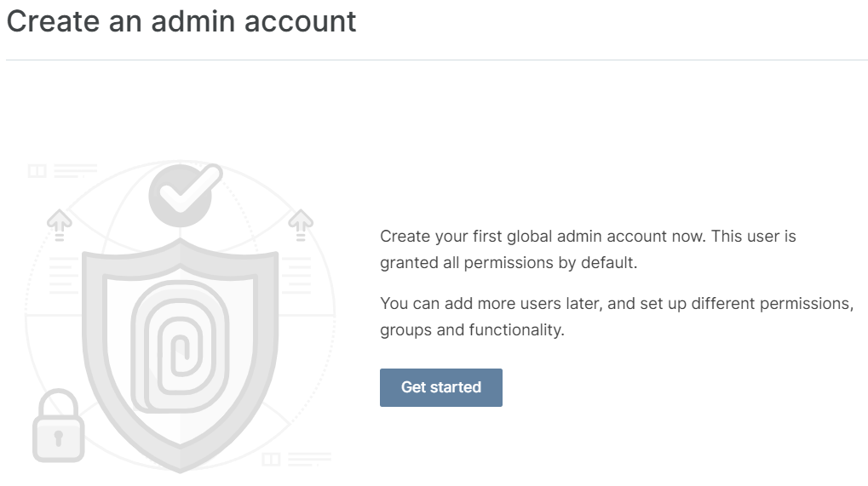Select the book icon below the shield's right side
Viewport: 868px width, 486px height.
click(271, 459)
